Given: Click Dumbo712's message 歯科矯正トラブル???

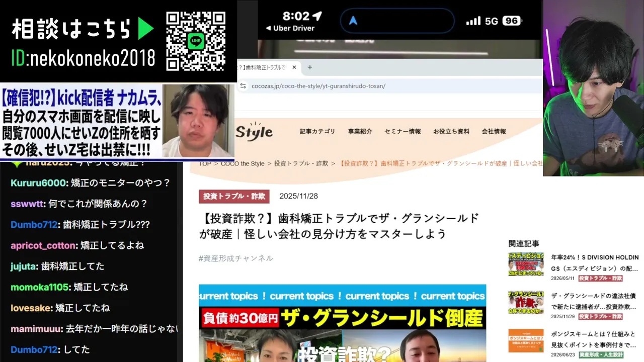Looking at the screenshot, I should [x=106, y=225].
